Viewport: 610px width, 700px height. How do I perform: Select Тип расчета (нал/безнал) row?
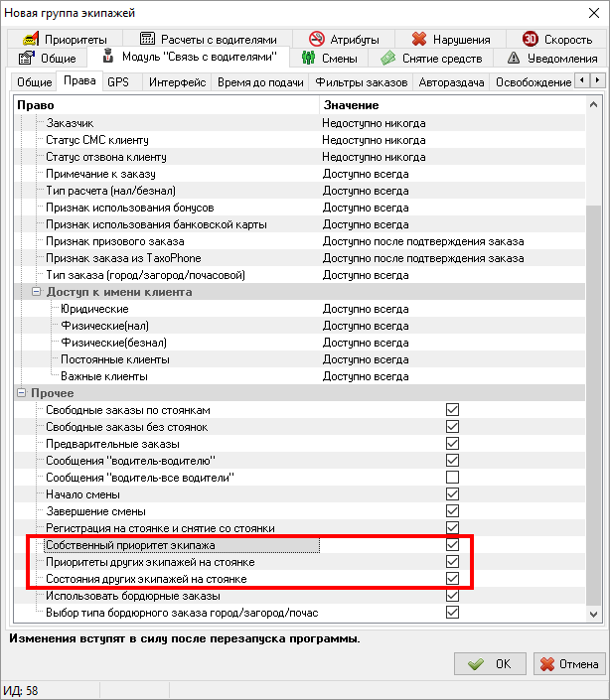pos(300,191)
